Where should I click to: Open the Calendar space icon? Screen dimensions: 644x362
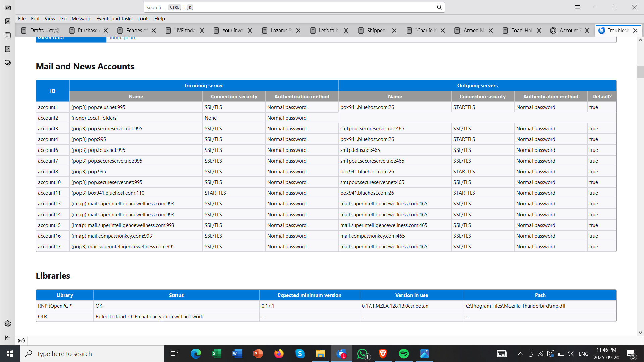pos(8,35)
